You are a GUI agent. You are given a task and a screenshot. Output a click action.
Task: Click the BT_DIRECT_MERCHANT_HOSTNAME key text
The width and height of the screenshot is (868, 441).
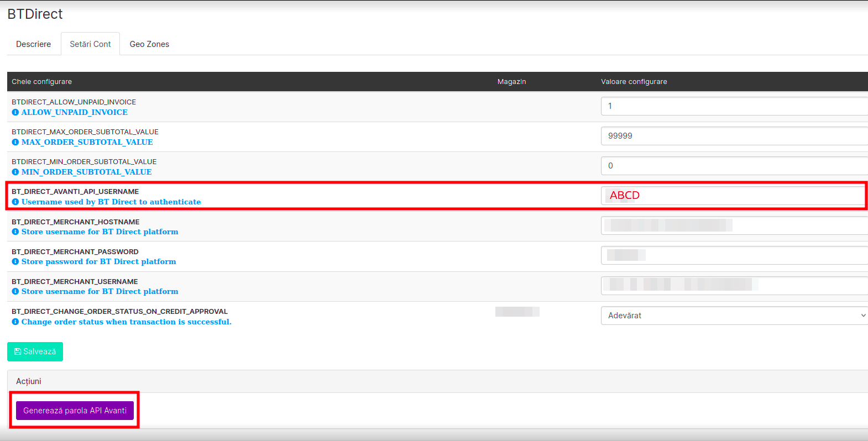(76, 222)
